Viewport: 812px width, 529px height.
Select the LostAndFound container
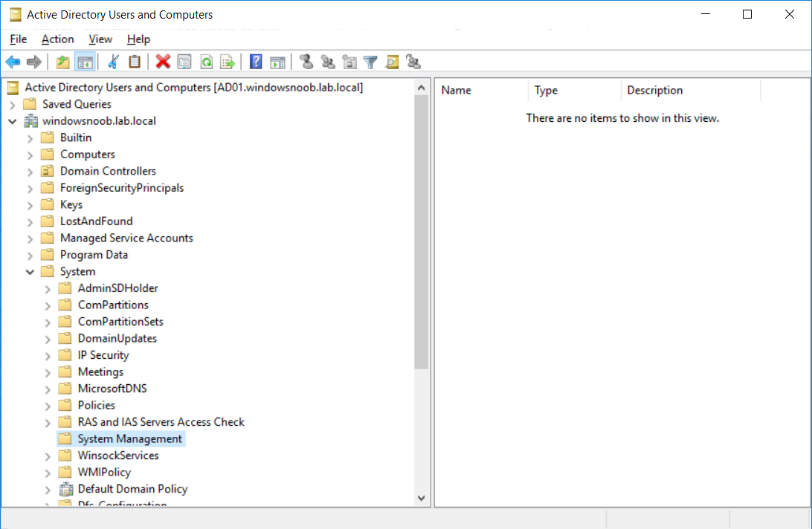(97, 221)
